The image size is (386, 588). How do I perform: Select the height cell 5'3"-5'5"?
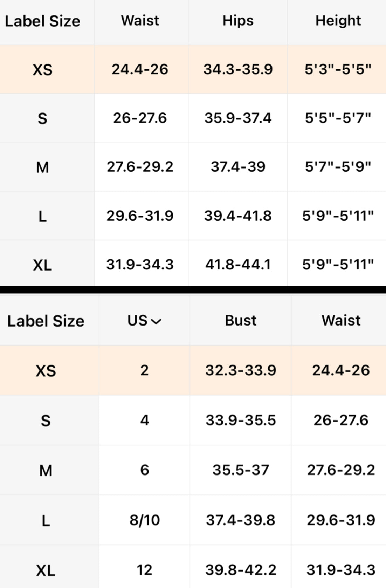pyautogui.click(x=338, y=69)
